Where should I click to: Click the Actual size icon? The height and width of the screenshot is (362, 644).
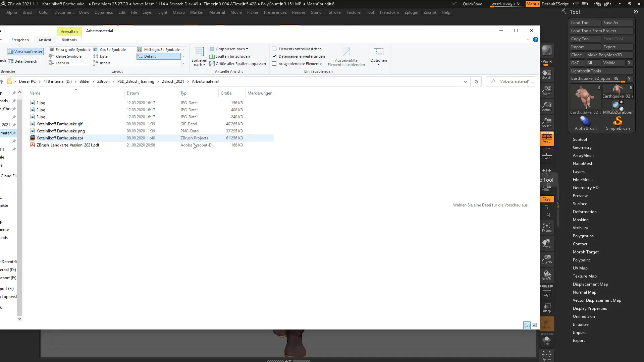[546, 107]
